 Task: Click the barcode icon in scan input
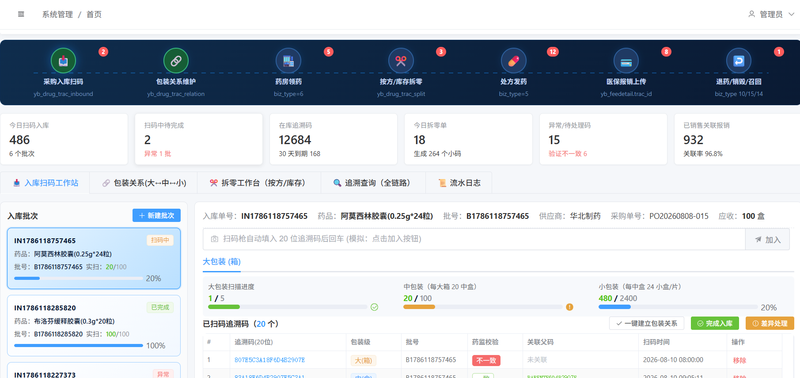[214, 239]
